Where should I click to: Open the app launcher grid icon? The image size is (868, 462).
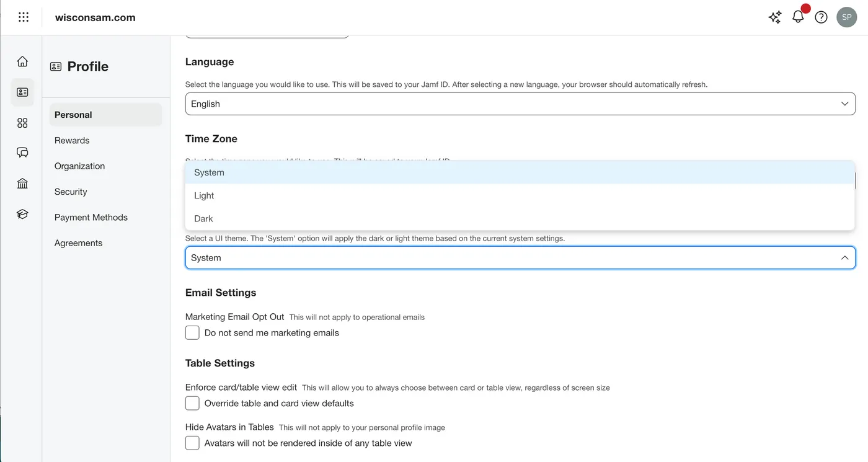[x=24, y=17]
